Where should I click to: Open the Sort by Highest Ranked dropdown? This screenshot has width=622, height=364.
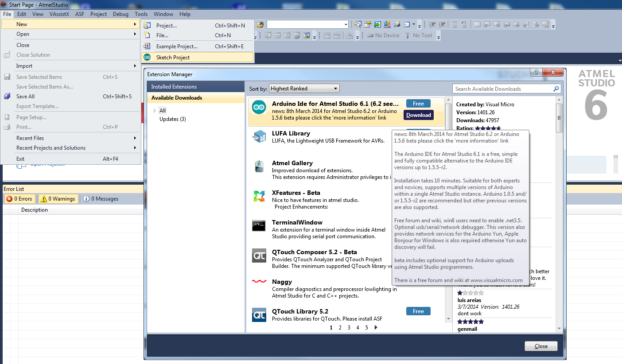[x=304, y=89]
